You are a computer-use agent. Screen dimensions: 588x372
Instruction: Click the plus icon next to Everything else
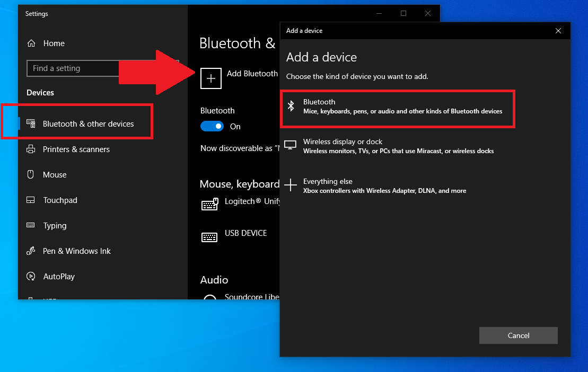[291, 184]
